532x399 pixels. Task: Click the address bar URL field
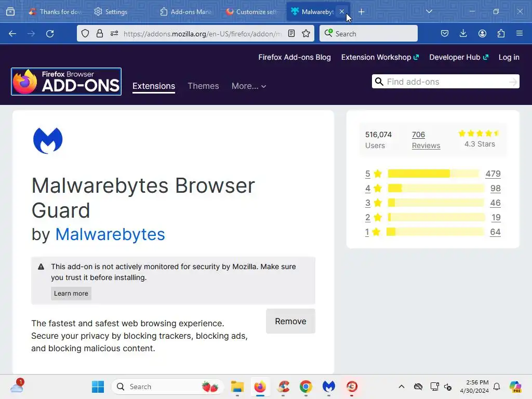point(203,34)
